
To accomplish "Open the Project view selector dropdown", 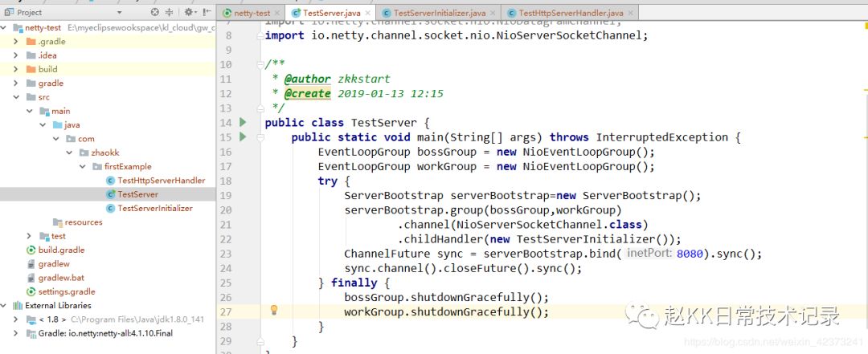I will point(120,12).
